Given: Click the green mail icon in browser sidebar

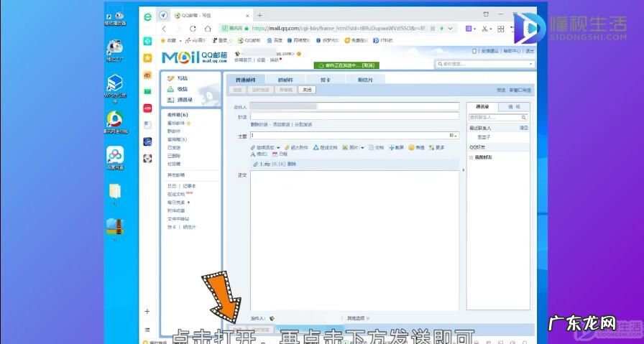Looking at the screenshot, I should click(x=147, y=91).
